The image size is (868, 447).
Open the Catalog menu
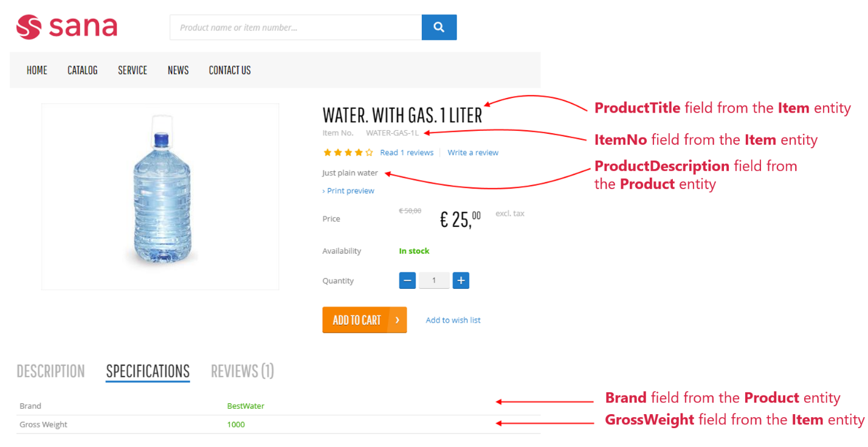point(83,70)
